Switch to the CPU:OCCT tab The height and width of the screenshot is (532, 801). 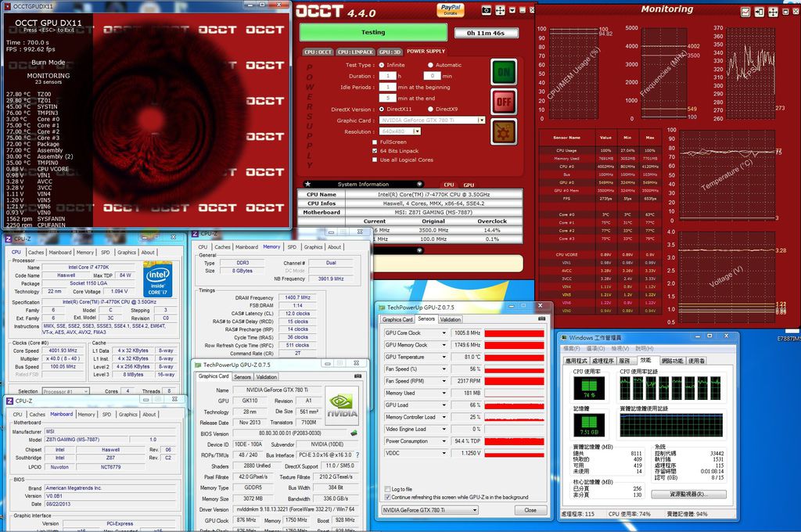point(318,52)
